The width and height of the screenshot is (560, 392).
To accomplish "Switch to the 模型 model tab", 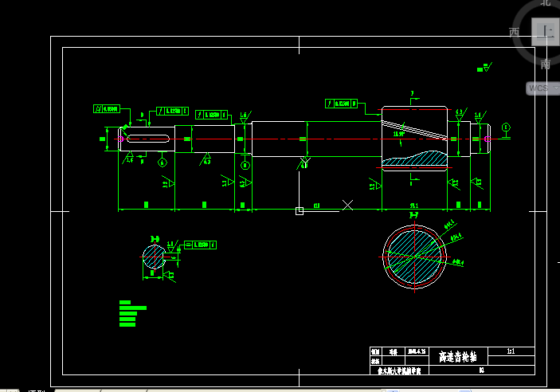I will [37, 390].
